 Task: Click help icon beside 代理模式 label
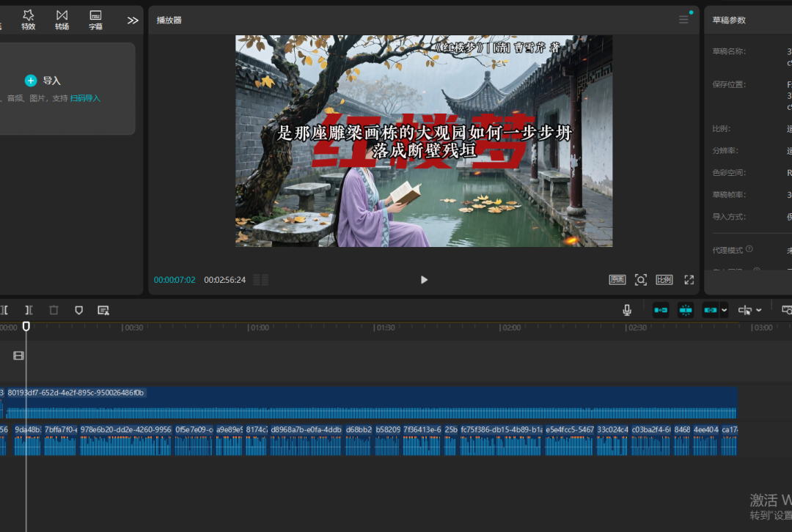point(749,249)
